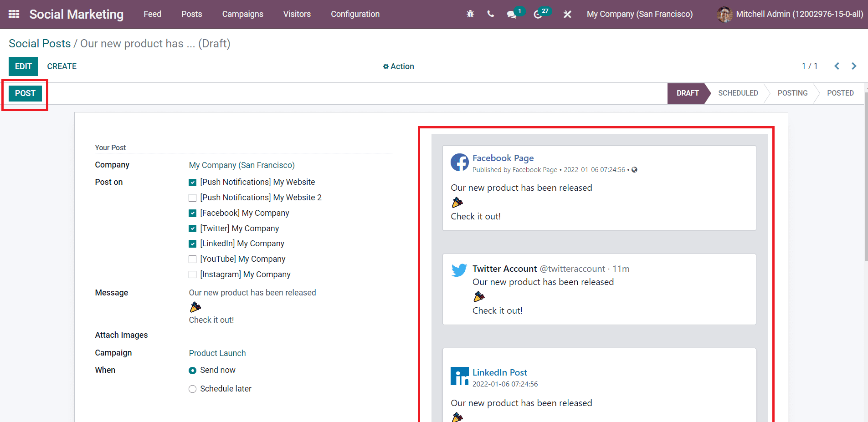Uncheck [Facebook] My Company channel
This screenshot has width=868, height=422.
[192, 213]
